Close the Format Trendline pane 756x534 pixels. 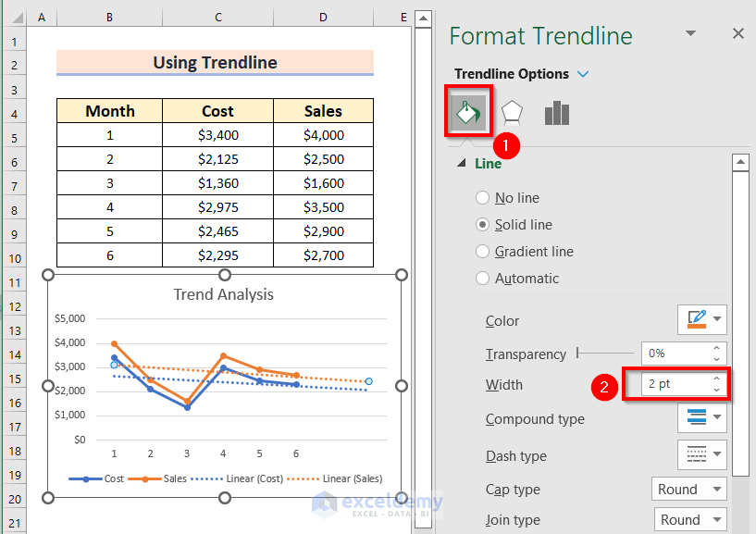(x=737, y=34)
